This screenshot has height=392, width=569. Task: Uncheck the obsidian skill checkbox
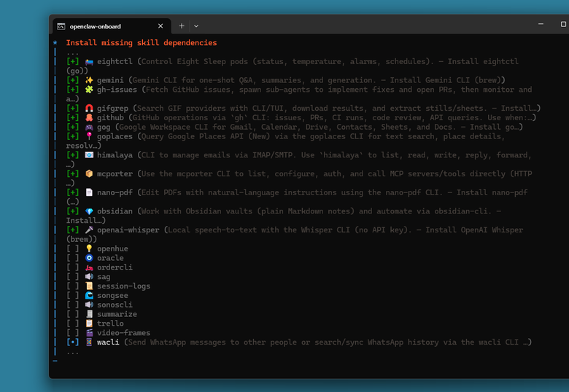(x=72, y=211)
